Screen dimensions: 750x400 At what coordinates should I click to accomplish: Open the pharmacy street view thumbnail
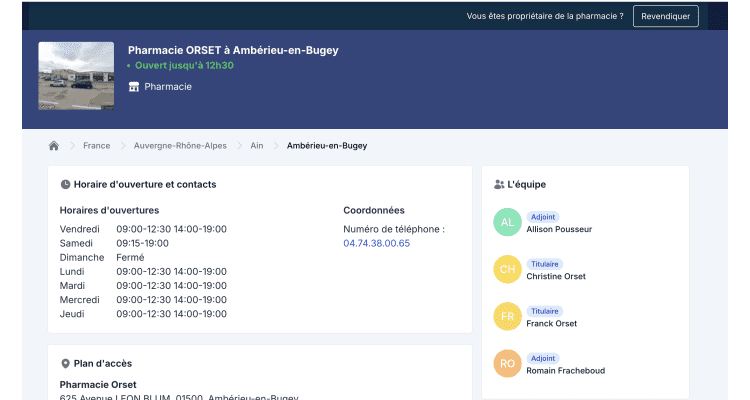[x=76, y=76]
